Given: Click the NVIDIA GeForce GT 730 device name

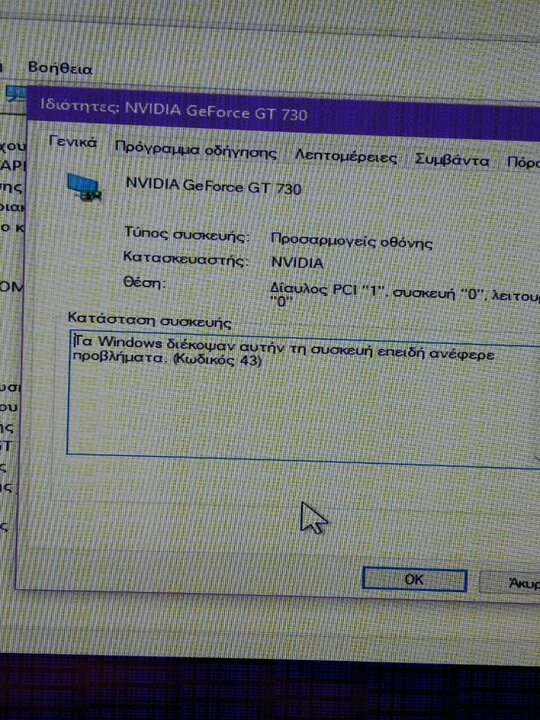Looking at the screenshot, I should tap(214, 186).
